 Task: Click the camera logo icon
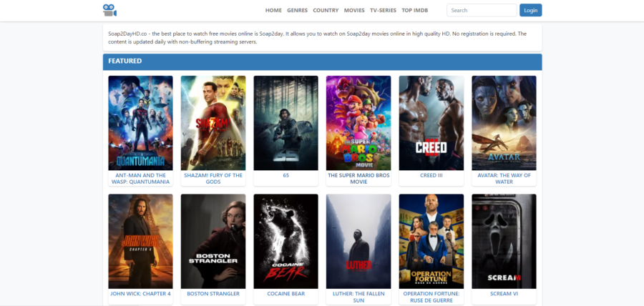[109, 10]
